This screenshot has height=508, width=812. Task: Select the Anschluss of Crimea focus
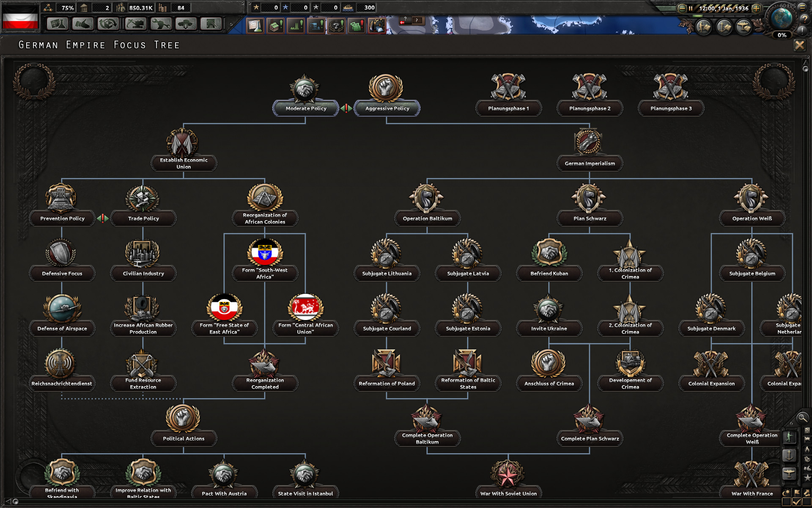click(x=549, y=384)
